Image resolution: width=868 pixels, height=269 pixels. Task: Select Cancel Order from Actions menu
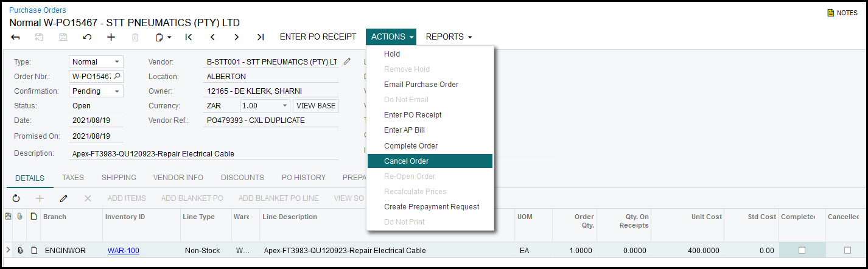point(407,161)
